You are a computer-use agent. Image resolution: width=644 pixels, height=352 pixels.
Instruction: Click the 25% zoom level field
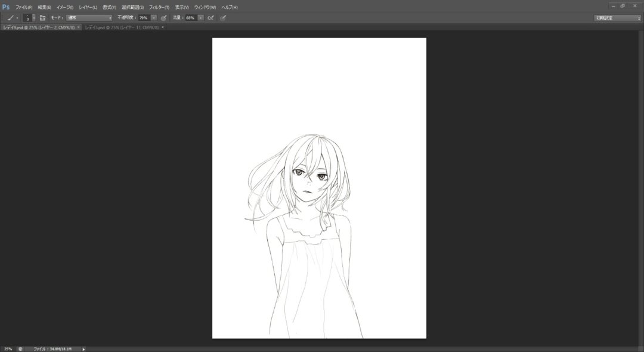(8, 348)
